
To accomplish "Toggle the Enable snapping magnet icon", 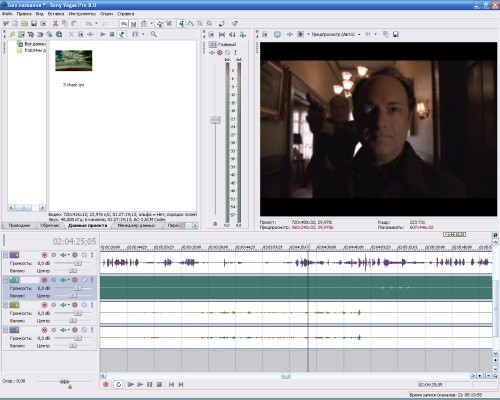I will click(x=124, y=23).
